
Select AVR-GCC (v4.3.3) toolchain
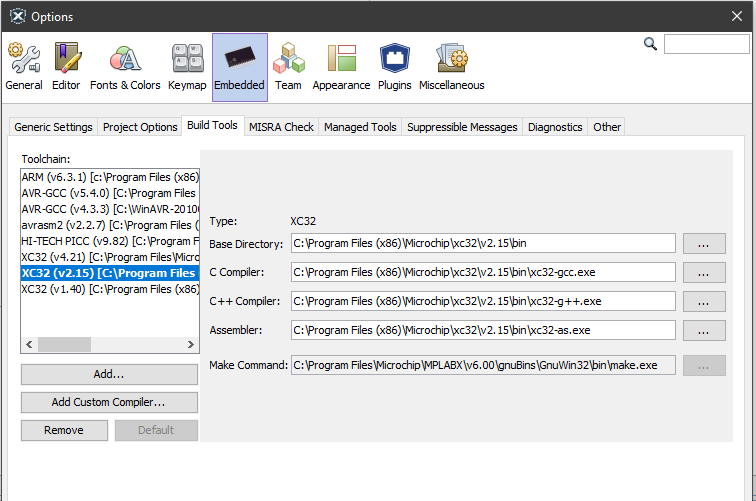pyautogui.click(x=110, y=209)
